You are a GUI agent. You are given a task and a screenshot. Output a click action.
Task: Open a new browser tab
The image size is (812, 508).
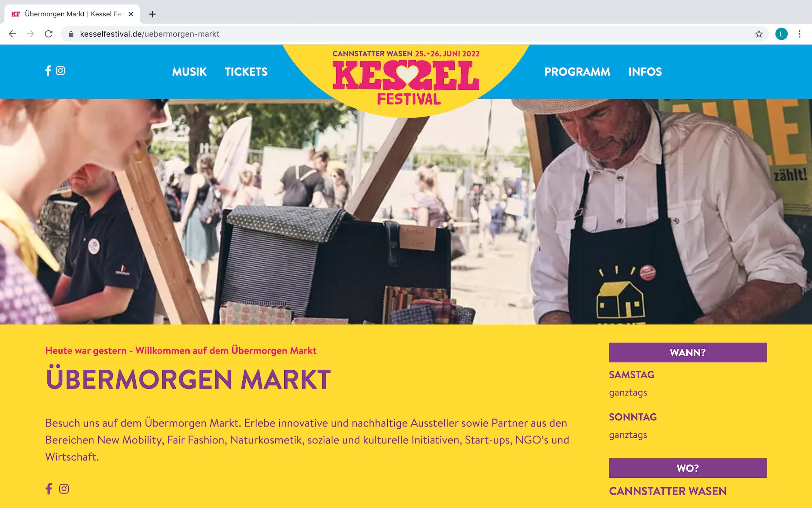pyautogui.click(x=152, y=14)
